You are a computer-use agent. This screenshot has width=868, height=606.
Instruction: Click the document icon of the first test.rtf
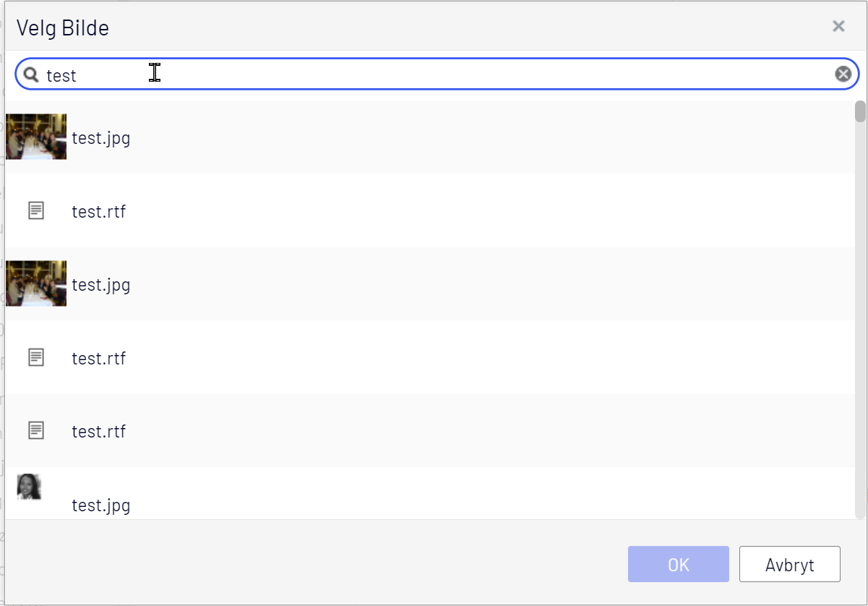tap(36, 211)
